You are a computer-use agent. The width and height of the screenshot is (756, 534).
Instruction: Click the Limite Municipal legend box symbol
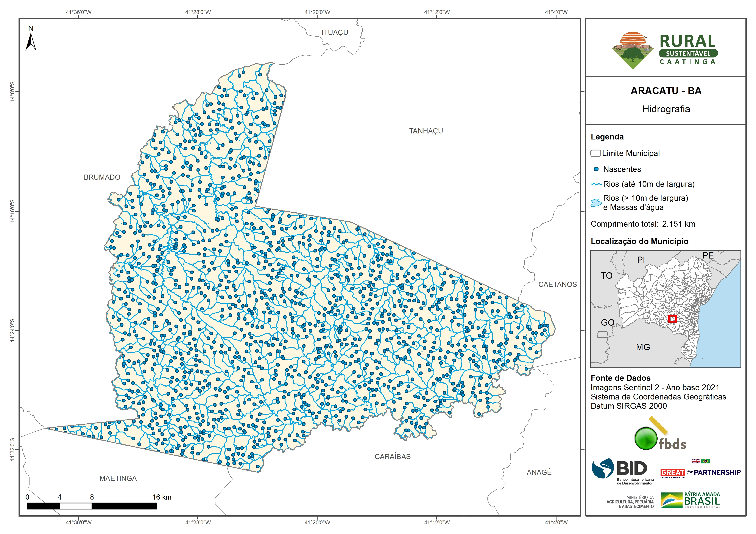[x=595, y=153]
